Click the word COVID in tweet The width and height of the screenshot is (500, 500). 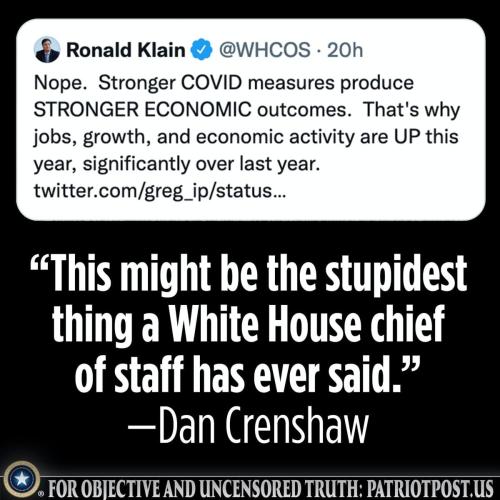point(211,82)
